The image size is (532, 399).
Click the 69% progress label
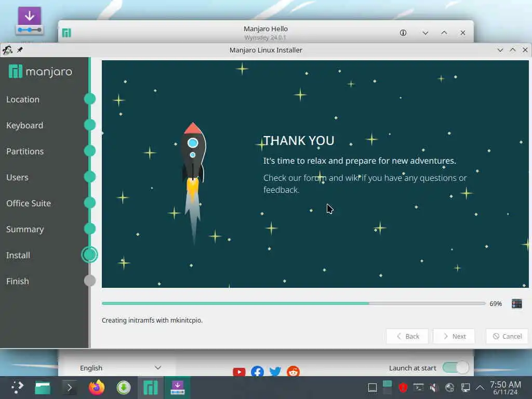[x=496, y=303]
